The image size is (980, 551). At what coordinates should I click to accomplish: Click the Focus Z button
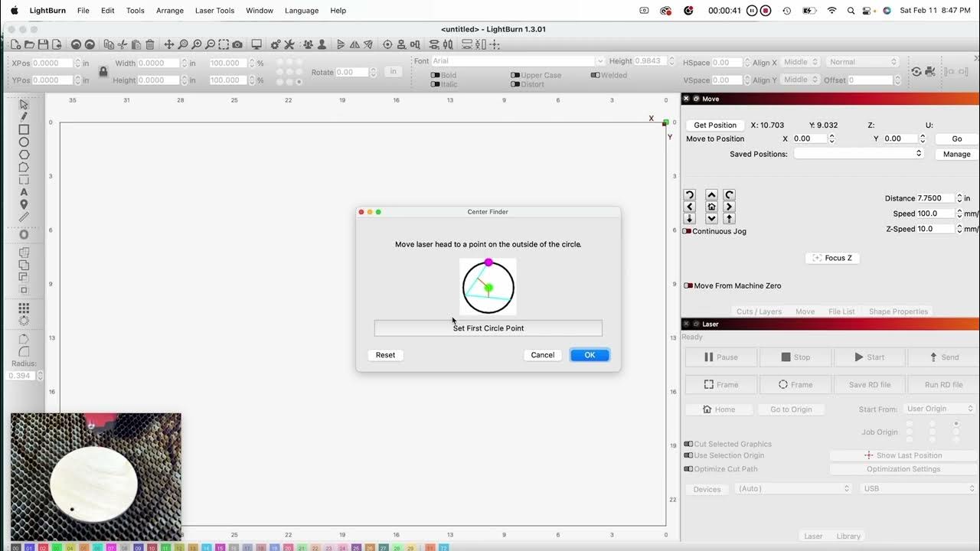pyautogui.click(x=832, y=258)
